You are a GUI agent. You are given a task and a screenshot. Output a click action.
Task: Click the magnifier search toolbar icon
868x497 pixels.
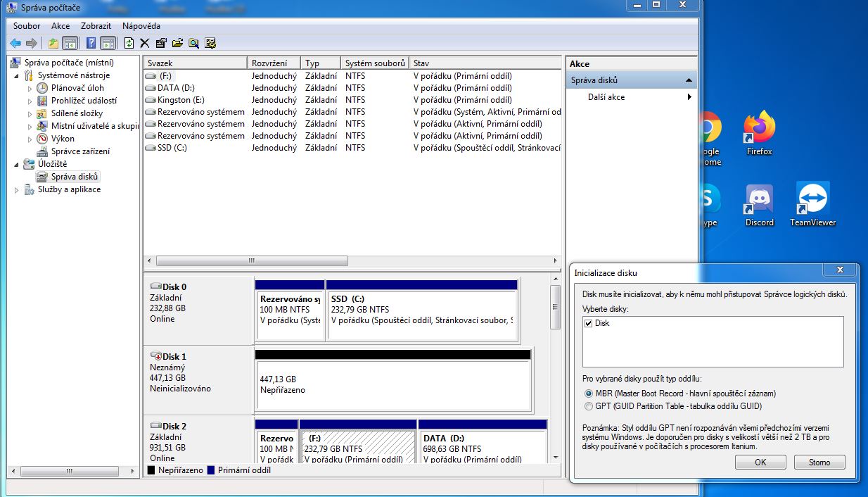(193, 44)
